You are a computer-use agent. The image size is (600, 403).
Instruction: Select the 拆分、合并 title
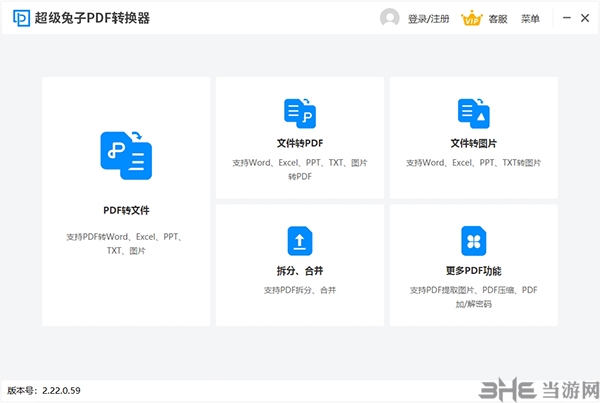tap(300, 271)
